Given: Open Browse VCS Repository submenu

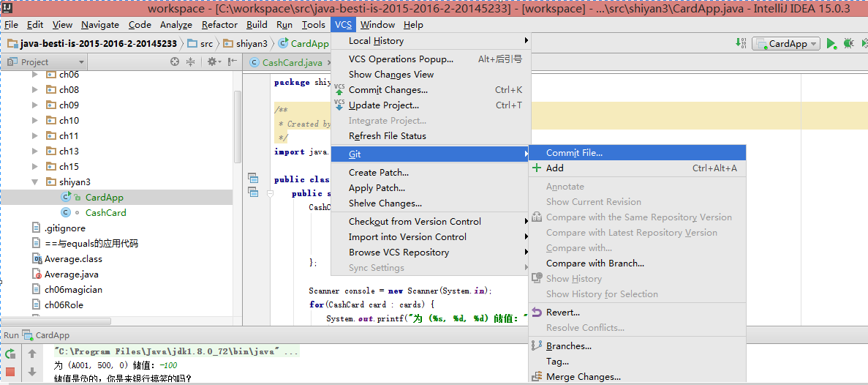Looking at the screenshot, I should [431, 252].
